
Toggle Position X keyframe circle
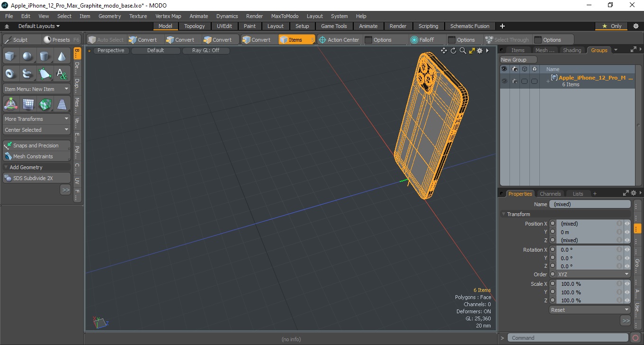click(x=553, y=223)
